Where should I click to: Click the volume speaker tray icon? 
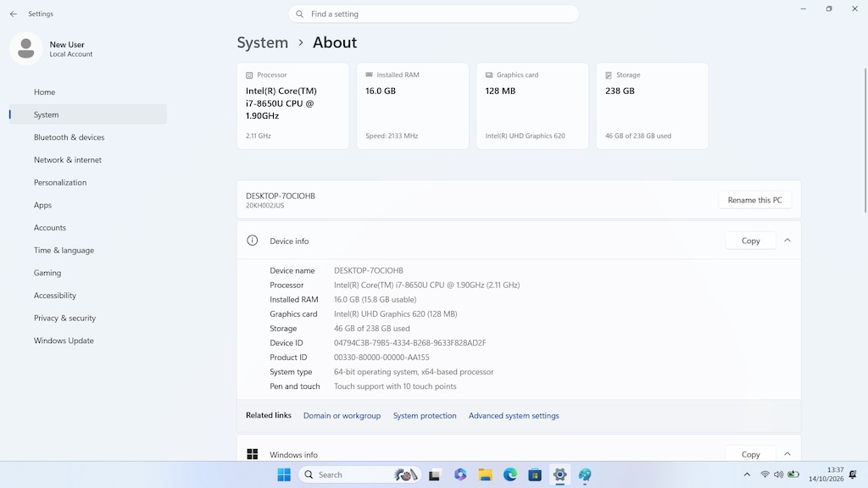pos(778,474)
